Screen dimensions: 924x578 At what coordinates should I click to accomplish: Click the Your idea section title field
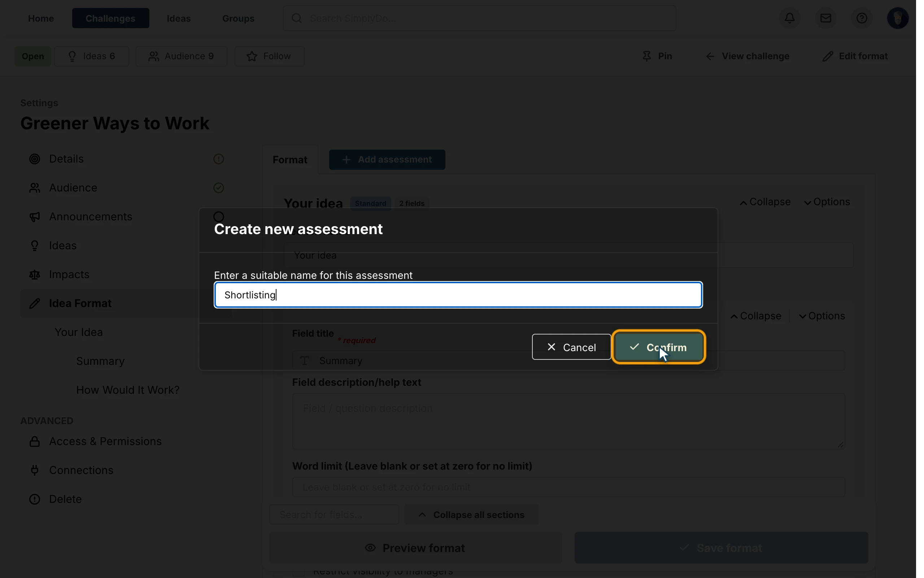568,255
